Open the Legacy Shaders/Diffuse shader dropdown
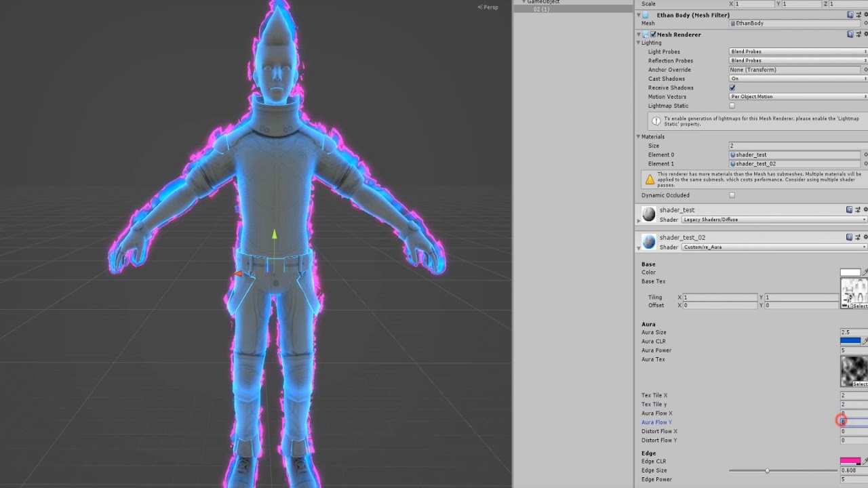 pos(774,220)
